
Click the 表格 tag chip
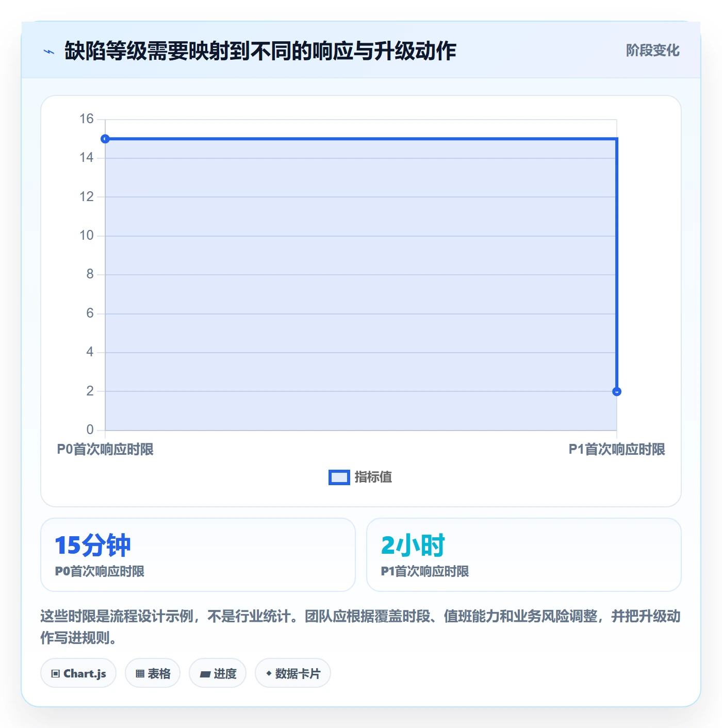153,673
